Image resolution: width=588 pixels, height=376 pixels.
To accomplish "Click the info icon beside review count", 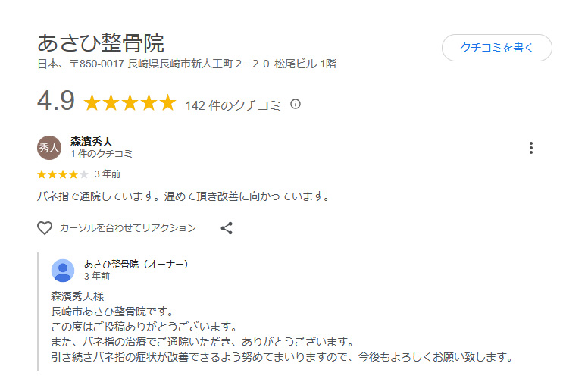I will coord(296,104).
